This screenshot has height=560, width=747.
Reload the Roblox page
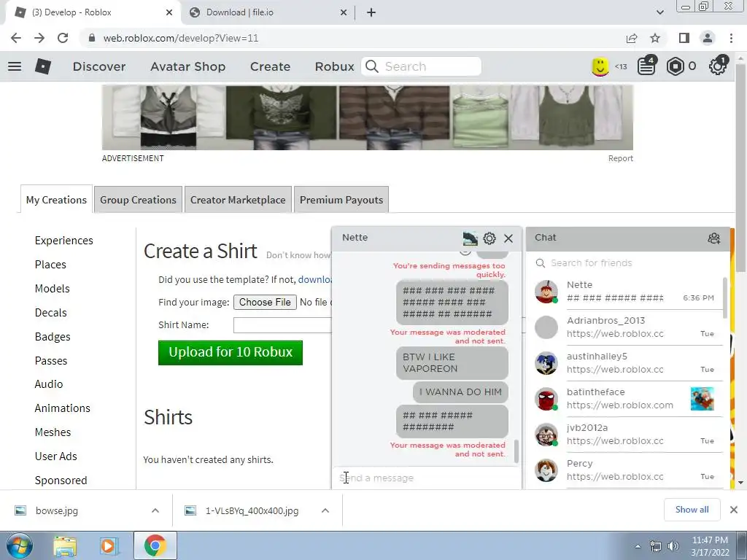pyautogui.click(x=63, y=38)
